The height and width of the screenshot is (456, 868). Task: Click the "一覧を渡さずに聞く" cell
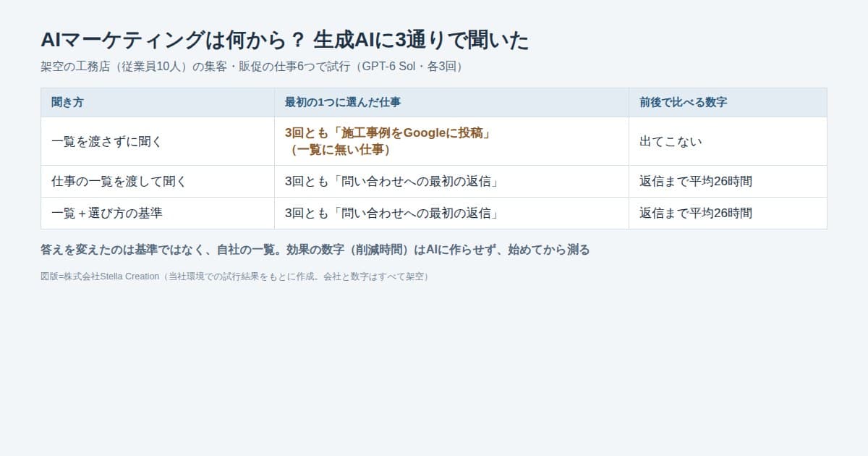coord(158,141)
